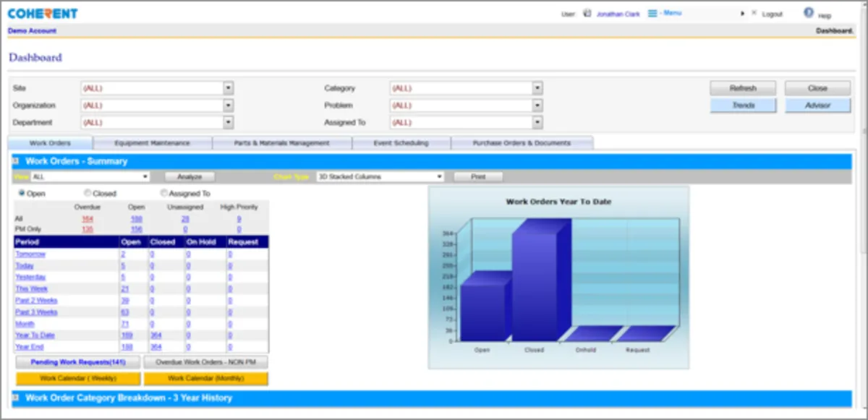Click the Tomorrow period link
868x420 pixels.
coord(30,254)
